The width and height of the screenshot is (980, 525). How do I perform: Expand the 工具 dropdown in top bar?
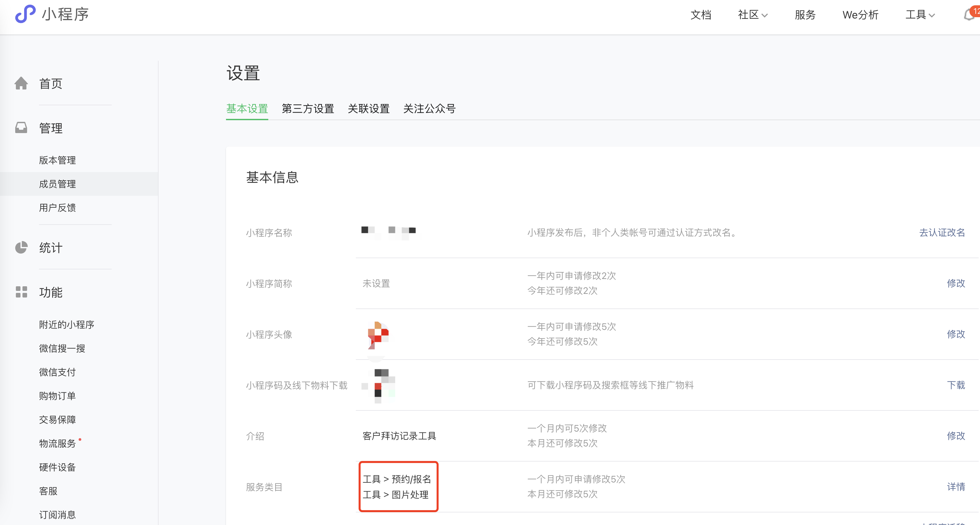pyautogui.click(x=920, y=15)
